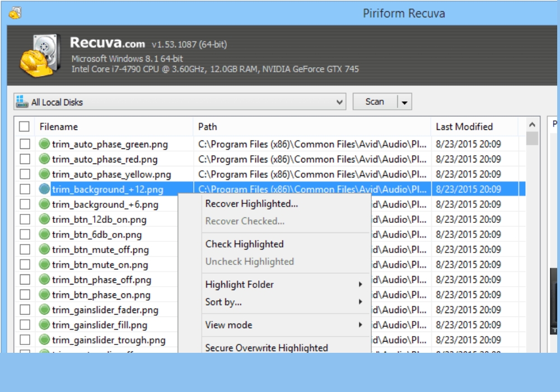Select the trim_btn_mute_on.png filename

pos(100,265)
